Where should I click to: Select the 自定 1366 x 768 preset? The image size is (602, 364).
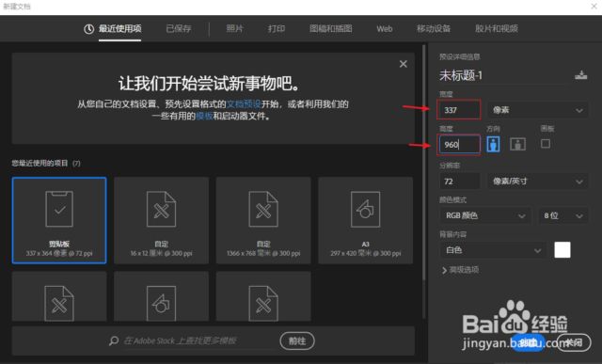(x=263, y=220)
